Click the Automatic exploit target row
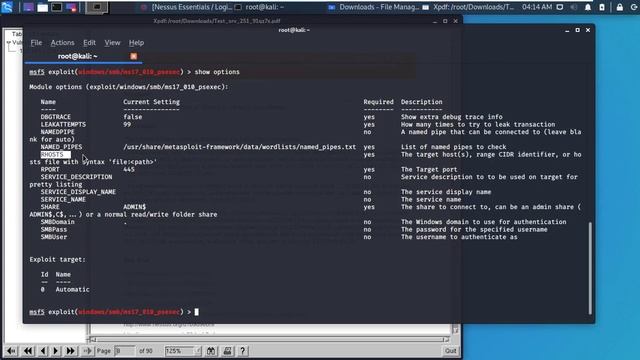Viewport: 640px width, 360px height. pos(65,289)
